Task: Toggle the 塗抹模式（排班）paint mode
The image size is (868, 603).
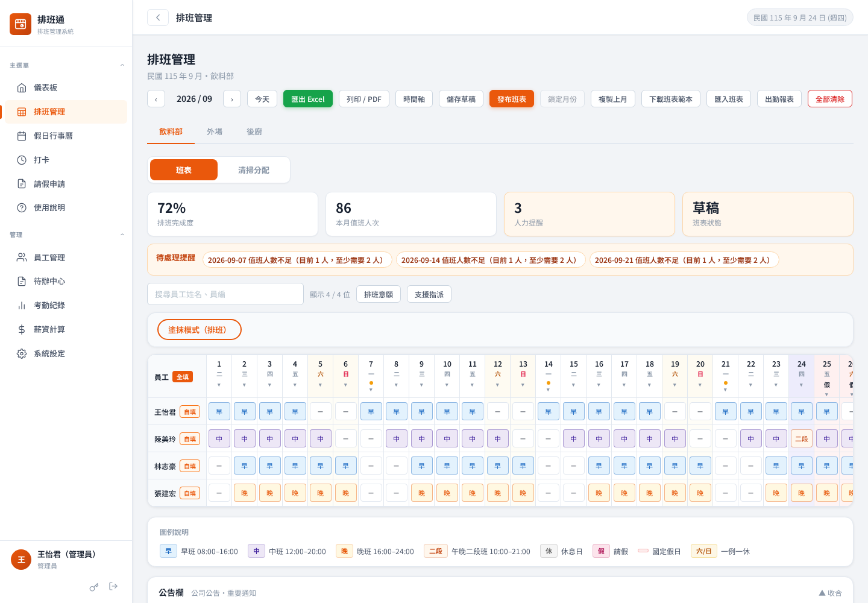Action: point(200,330)
